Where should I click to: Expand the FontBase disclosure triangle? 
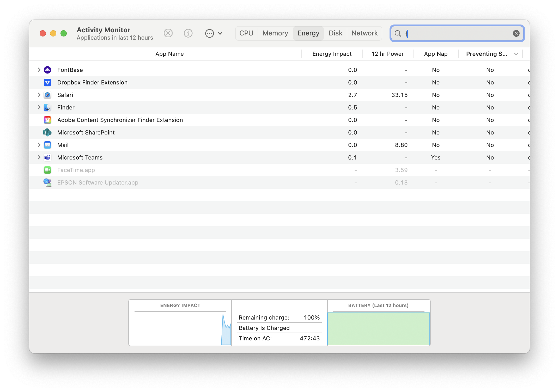[39, 70]
